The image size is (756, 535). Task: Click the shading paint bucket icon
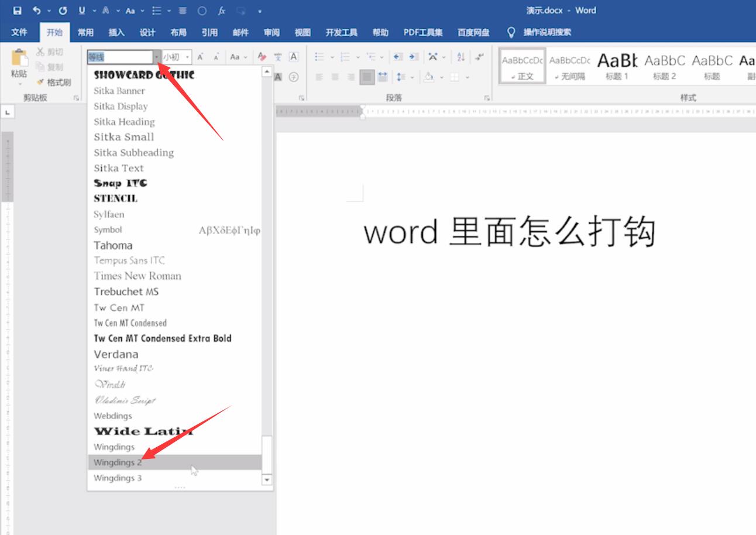(428, 77)
